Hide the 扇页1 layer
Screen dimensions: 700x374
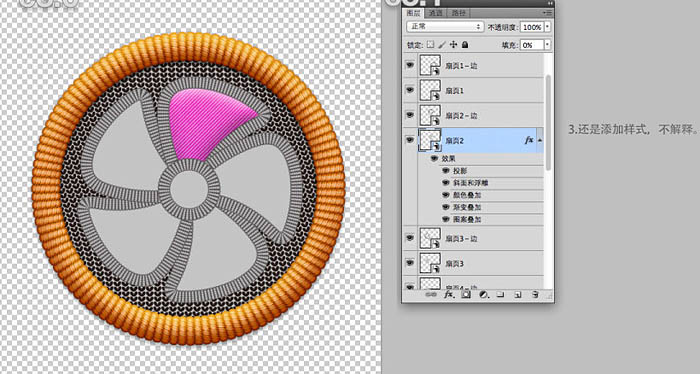(x=410, y=90)
